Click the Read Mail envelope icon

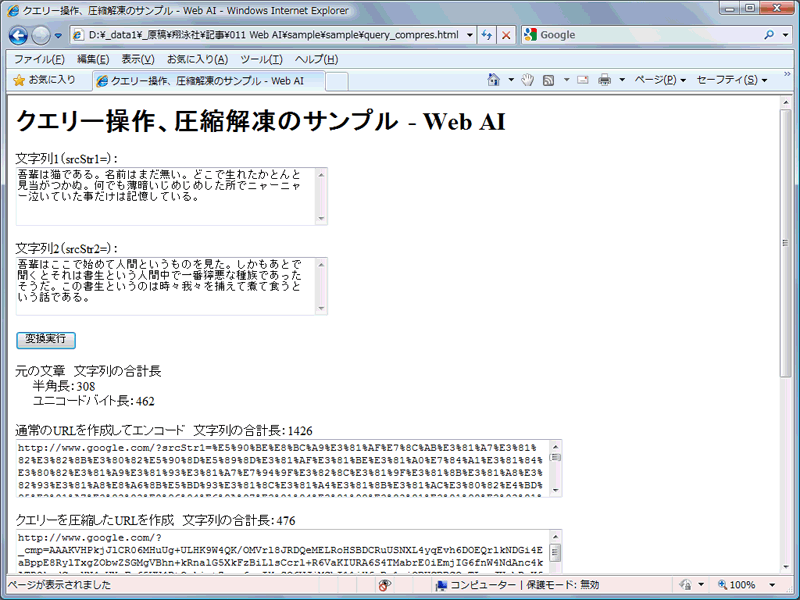(583, 80)
